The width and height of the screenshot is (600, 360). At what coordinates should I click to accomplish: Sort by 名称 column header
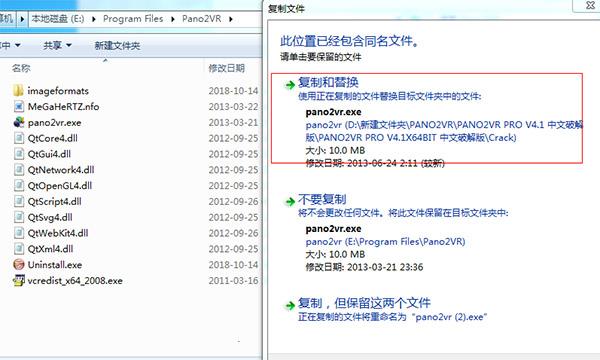click(x=21, y=68)
